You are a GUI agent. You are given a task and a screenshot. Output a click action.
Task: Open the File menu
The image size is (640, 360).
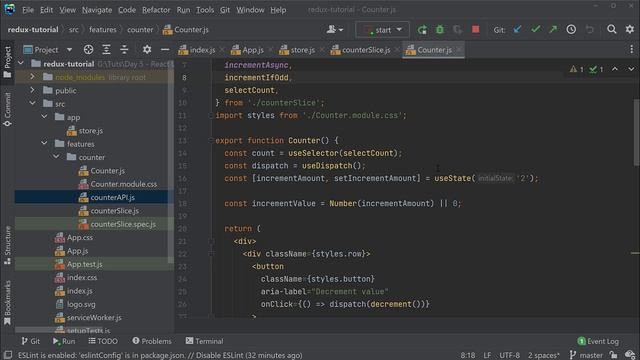[28, 10]
